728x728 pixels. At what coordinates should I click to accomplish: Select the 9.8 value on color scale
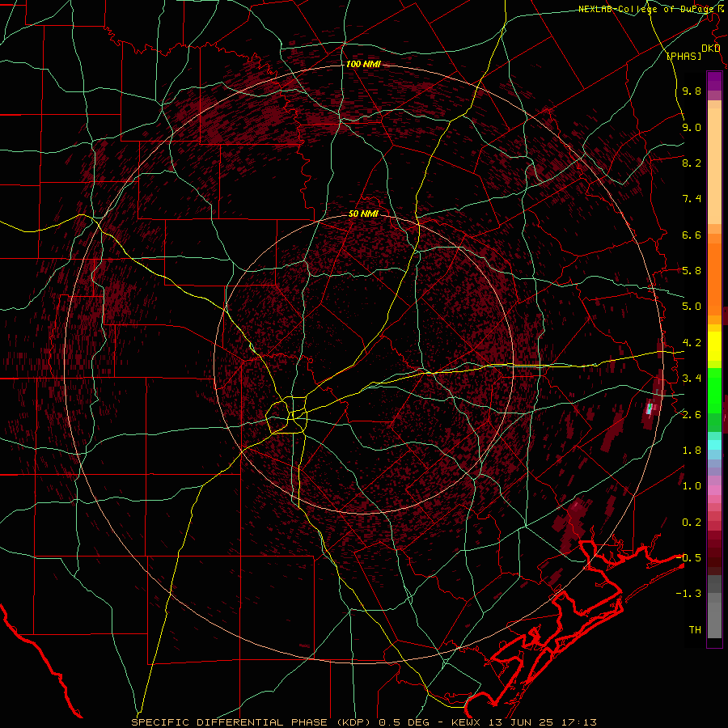(692, 91)
